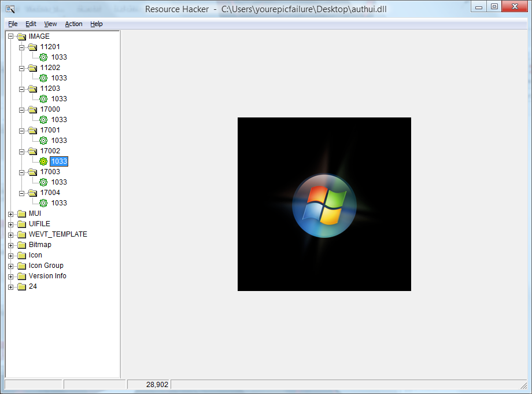
Task: Open the Help menu
Action: [x=96, y=24]
